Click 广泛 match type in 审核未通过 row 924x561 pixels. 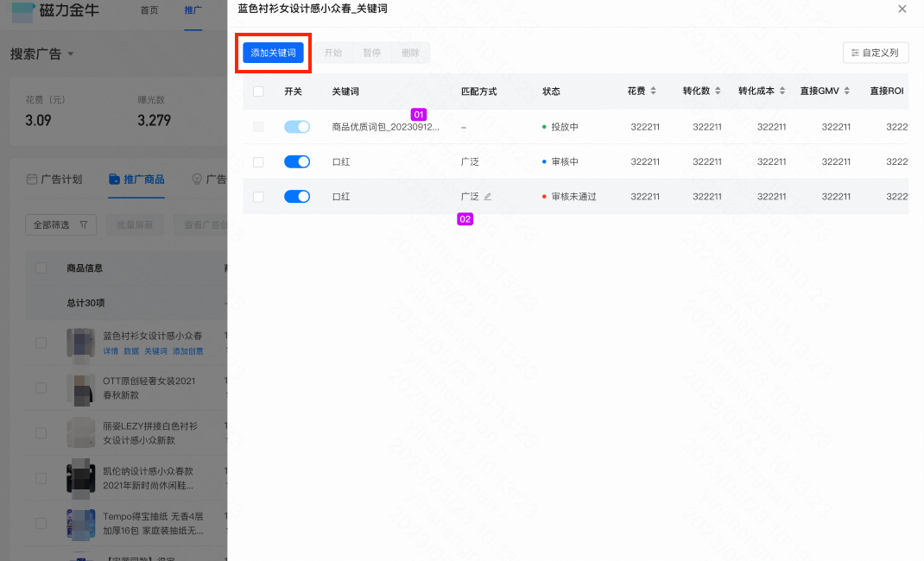pyautogui.click(x=470, y=197)
